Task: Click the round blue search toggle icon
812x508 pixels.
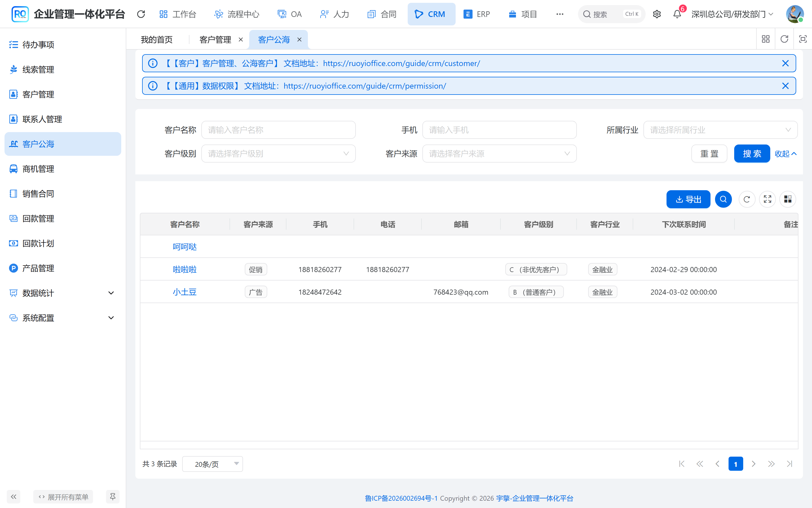Action: (723, 199)
